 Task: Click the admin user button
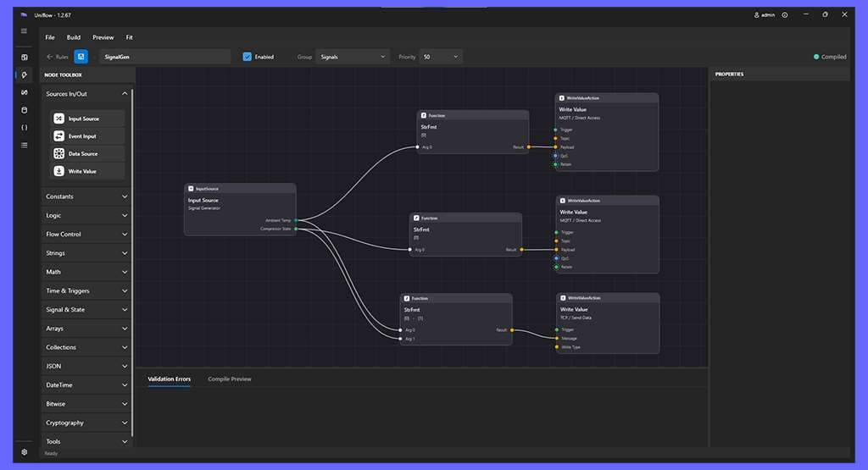(765, 15)
